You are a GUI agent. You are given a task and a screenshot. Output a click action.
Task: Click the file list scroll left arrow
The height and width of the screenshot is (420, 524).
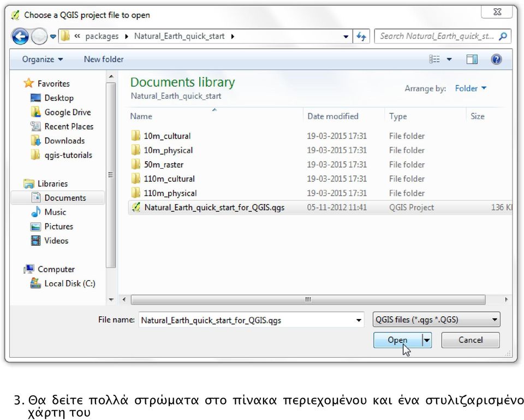click(x=124, y=299)
